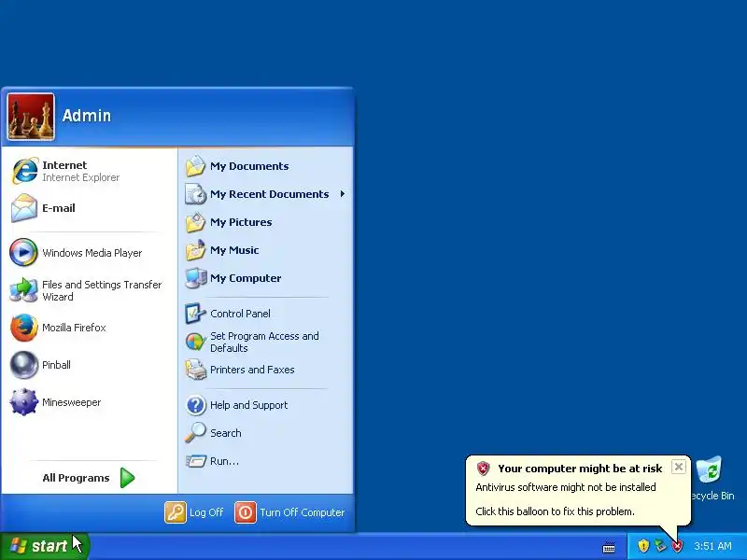
Task: Open the Run dialog icon
Action: (196, 461)
